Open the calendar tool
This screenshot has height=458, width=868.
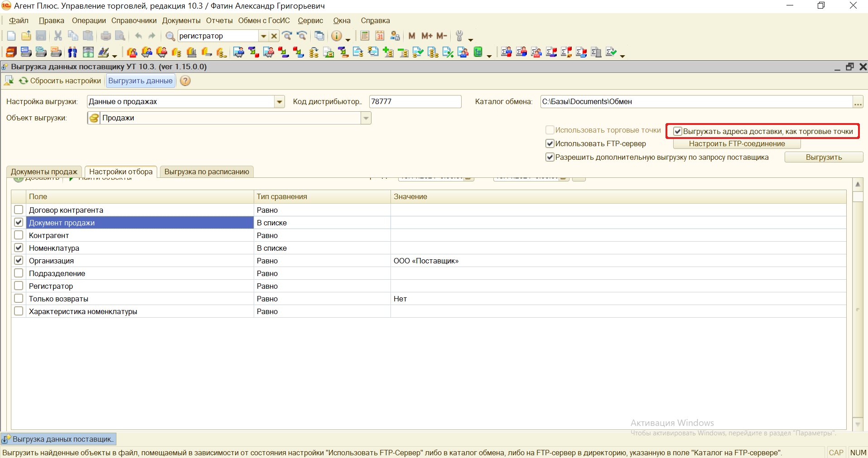tap(380, 36)
